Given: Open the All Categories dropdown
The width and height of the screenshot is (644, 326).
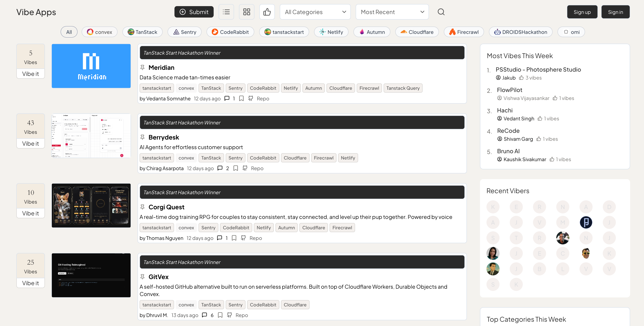Looking at the screenshot, I should coord(315,12).
